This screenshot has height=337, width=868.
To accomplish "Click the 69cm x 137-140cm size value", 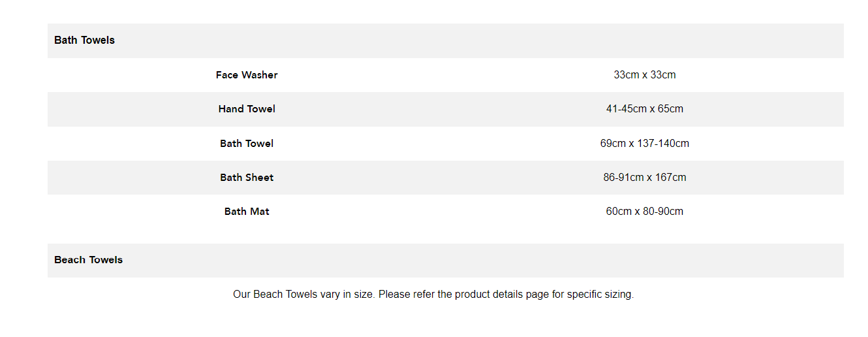I will point(645,144).
